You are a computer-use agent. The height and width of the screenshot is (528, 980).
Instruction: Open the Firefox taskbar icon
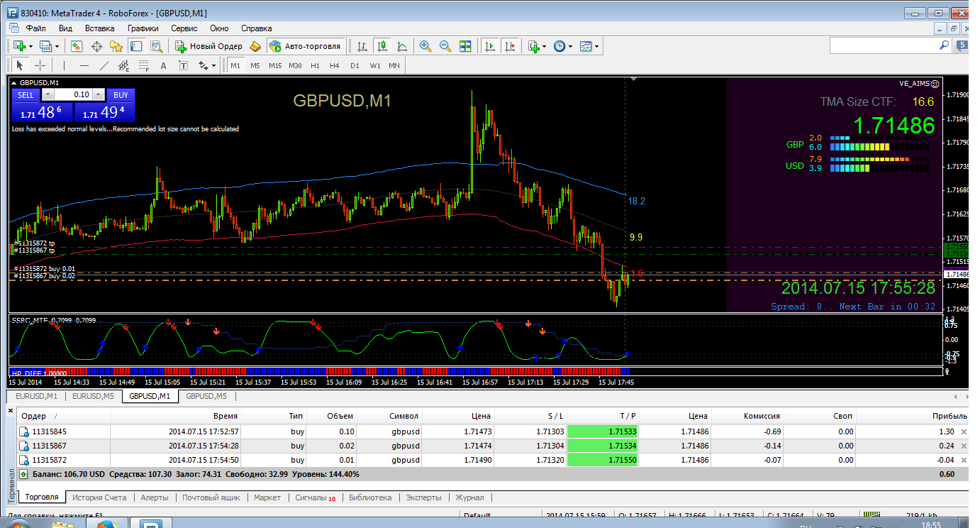[107, 524]
